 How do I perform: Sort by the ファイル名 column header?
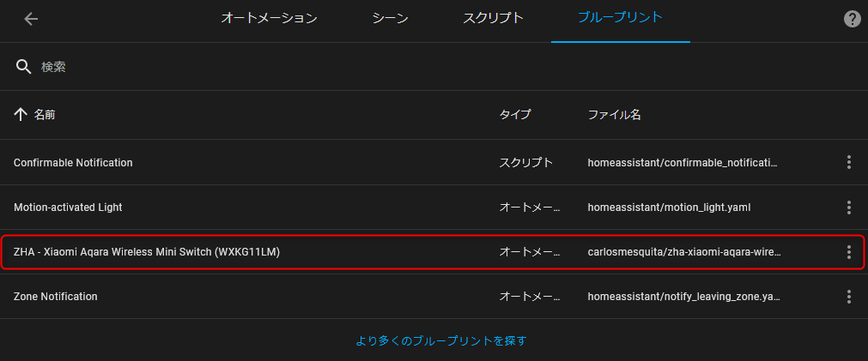pos(614,114)
